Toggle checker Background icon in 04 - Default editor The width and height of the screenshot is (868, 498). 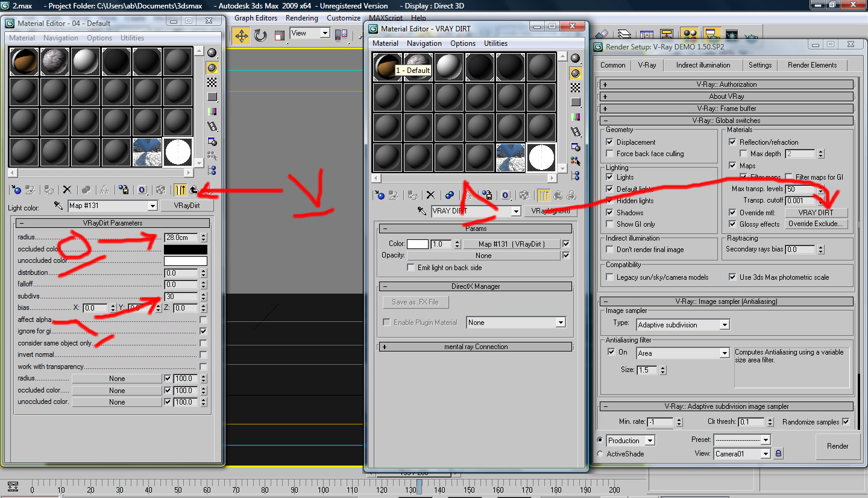click(x=212, y=82)
